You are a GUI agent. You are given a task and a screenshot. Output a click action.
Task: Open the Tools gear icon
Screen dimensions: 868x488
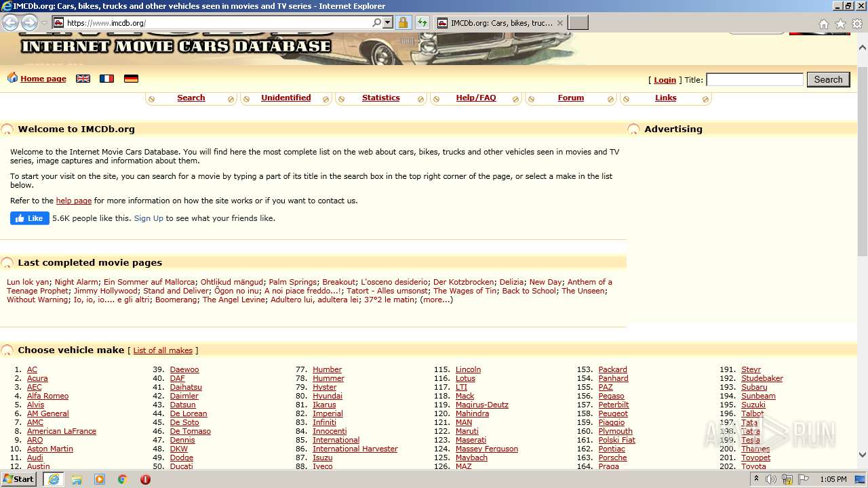856,24
